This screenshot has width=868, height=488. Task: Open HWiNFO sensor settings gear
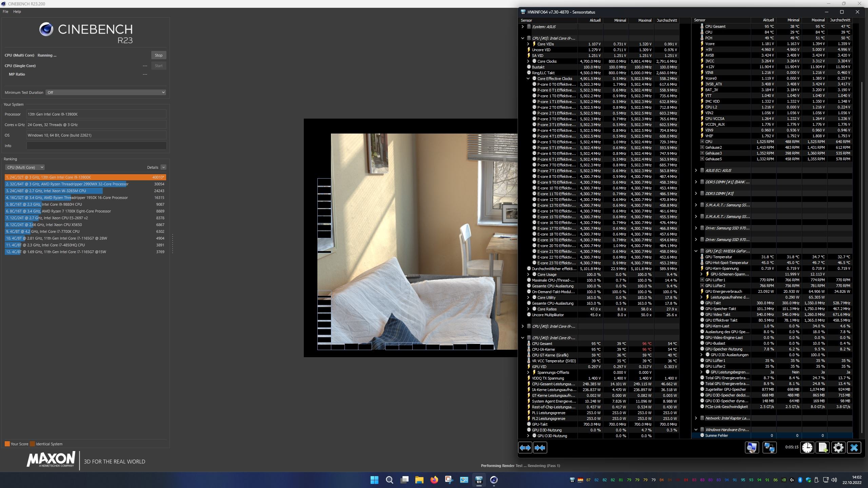[x=838, y=448]
